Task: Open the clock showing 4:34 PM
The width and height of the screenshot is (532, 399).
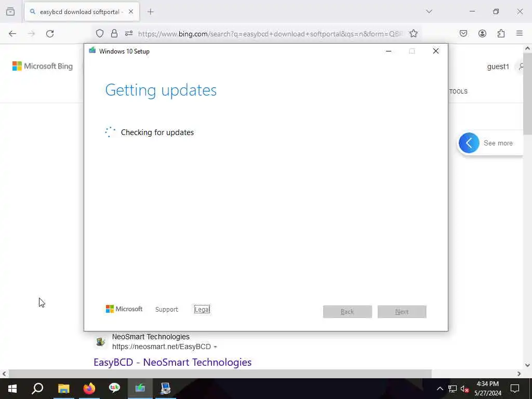Action: click(488, 389)
